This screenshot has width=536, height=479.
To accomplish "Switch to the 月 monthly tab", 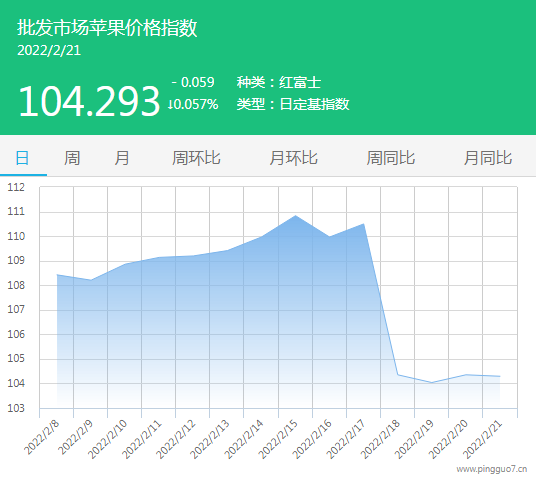I will pos(122,158).
